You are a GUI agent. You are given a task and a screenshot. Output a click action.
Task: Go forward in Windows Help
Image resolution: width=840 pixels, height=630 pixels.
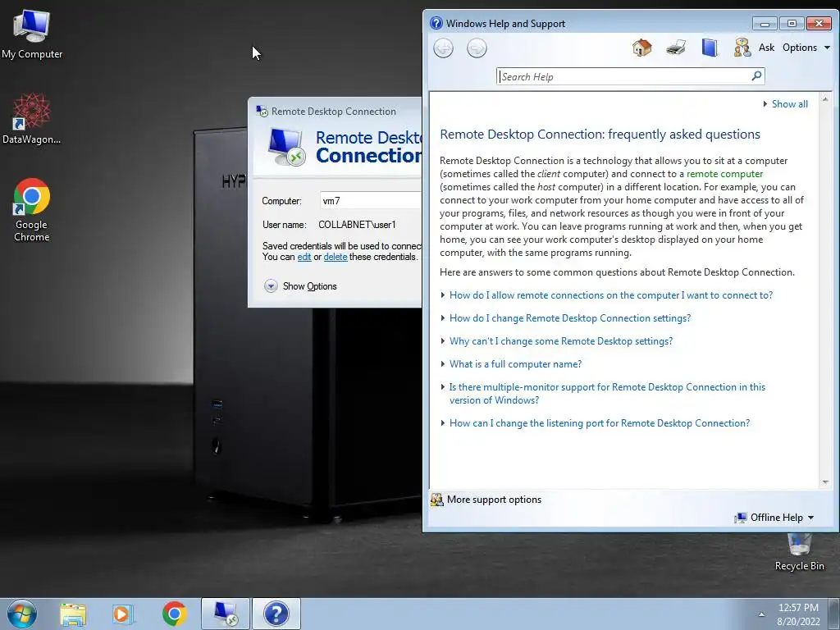[x=477, y=48]
